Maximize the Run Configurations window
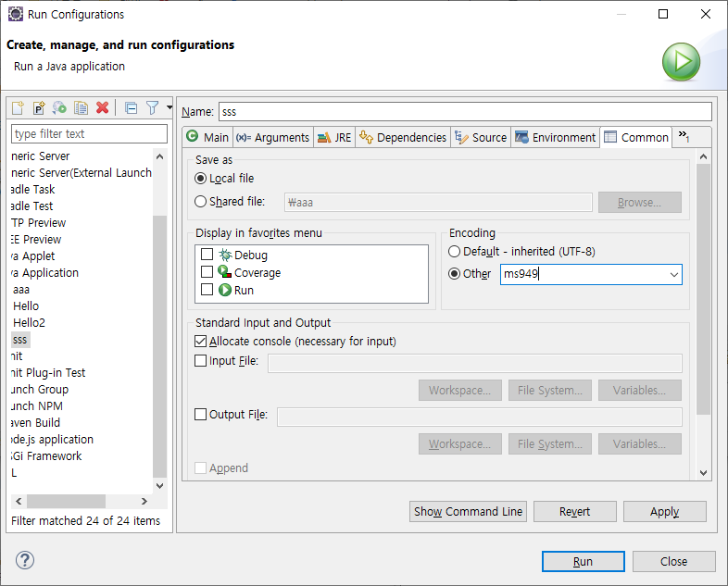This screenshot has height=586, width=728. 663,14
